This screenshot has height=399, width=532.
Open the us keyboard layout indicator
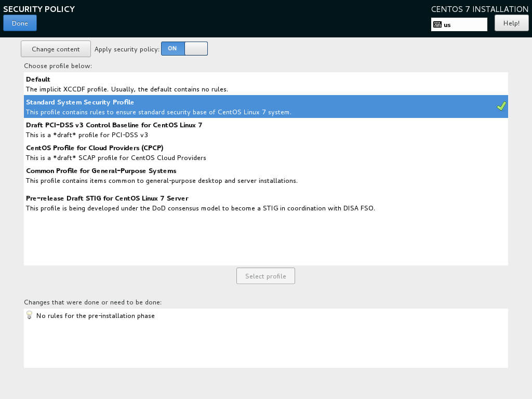coord(459,24)
